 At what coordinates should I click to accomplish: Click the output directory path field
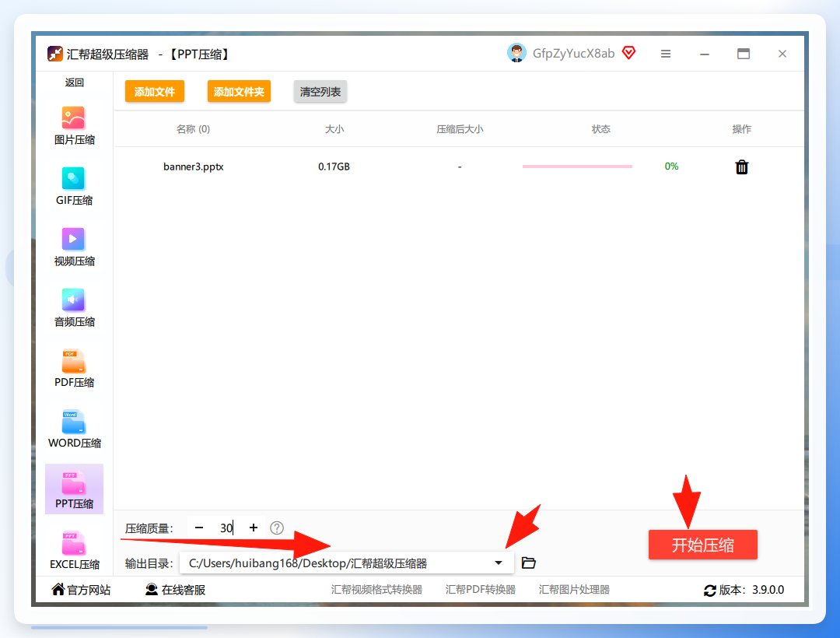point(346,563)
